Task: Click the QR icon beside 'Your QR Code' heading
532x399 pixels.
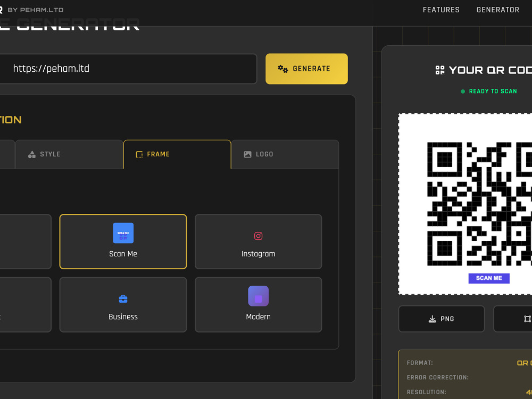Action: click(440, 70)
